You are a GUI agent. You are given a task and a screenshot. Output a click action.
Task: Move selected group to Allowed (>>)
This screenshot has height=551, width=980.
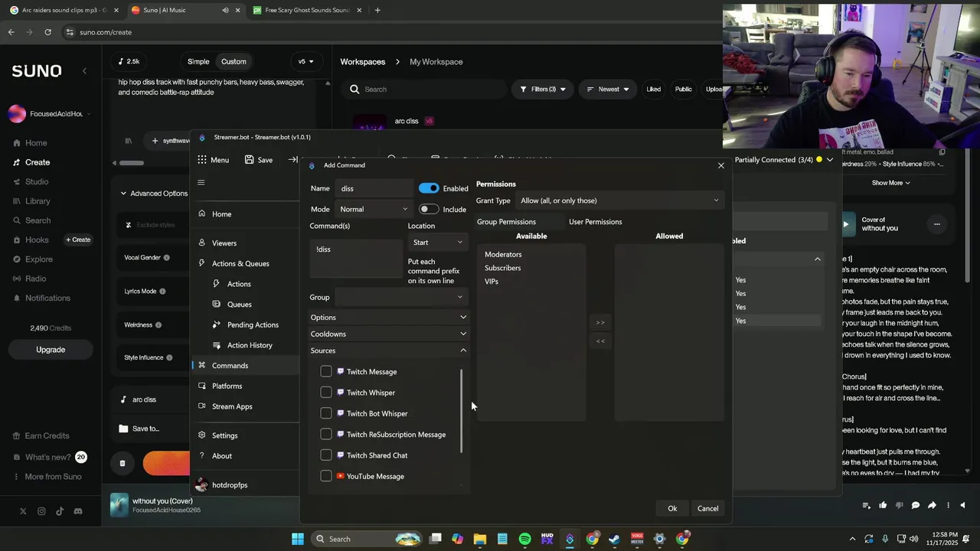600,322
